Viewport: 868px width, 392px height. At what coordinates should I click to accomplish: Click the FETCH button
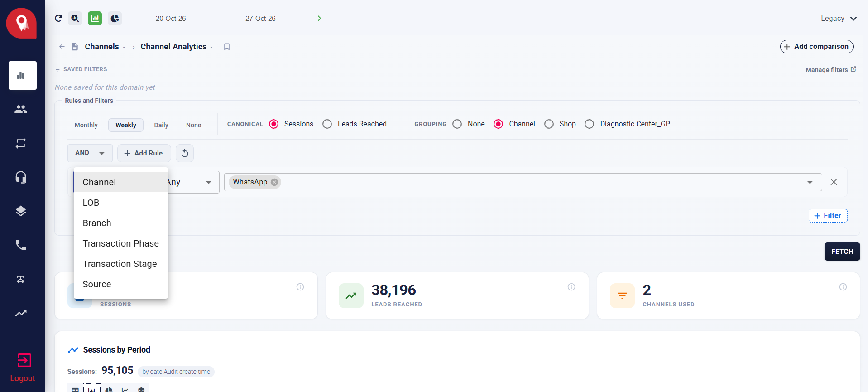point(842,252)
